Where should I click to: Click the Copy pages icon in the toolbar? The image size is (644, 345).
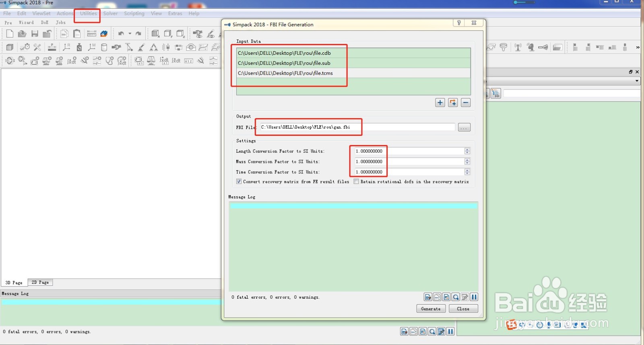point(64,33)
